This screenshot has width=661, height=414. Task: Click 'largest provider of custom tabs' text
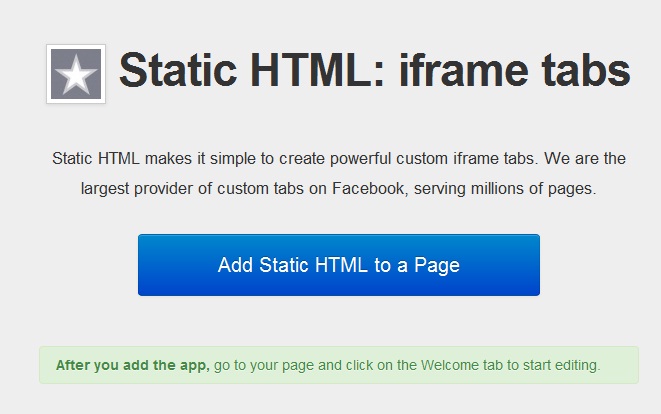(192, 188)
